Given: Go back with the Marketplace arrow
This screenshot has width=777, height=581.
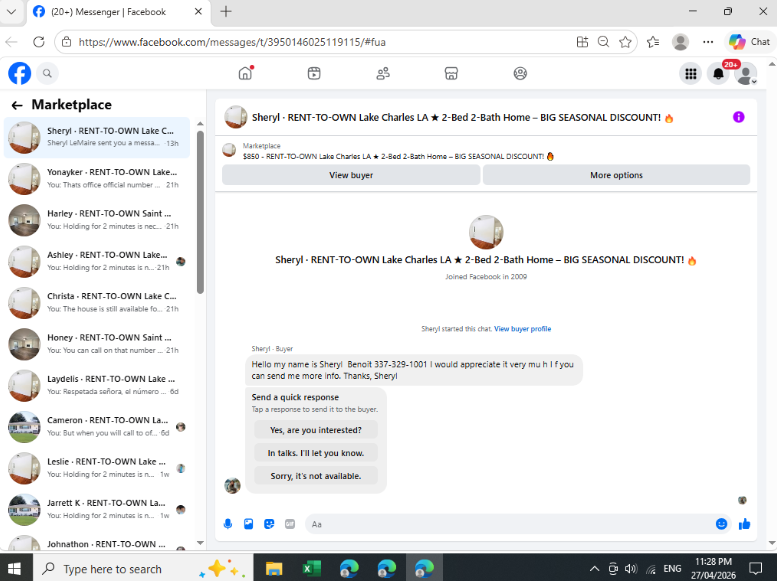Looking at the screenshot, I should [x=17, y=105].
